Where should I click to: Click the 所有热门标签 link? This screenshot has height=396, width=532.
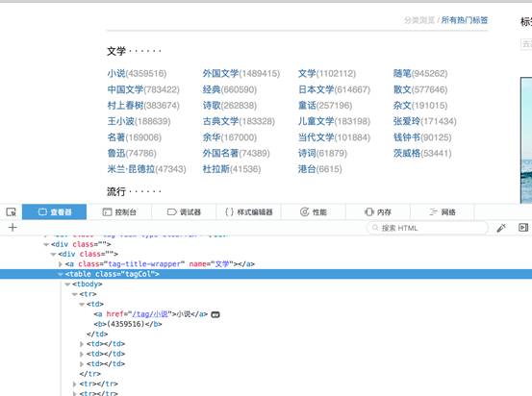(x=464, y=20)
